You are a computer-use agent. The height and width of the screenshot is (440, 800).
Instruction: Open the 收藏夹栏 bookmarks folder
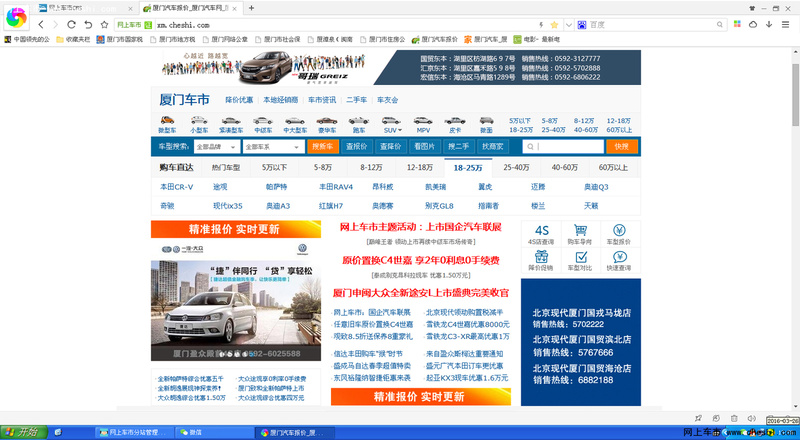(x=73, y=39)
